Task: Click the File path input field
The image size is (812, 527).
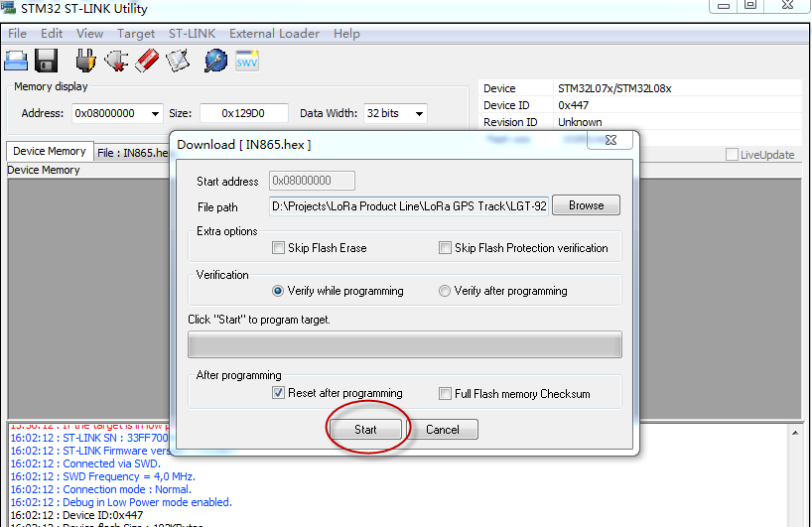Action: tap(409, 206)
